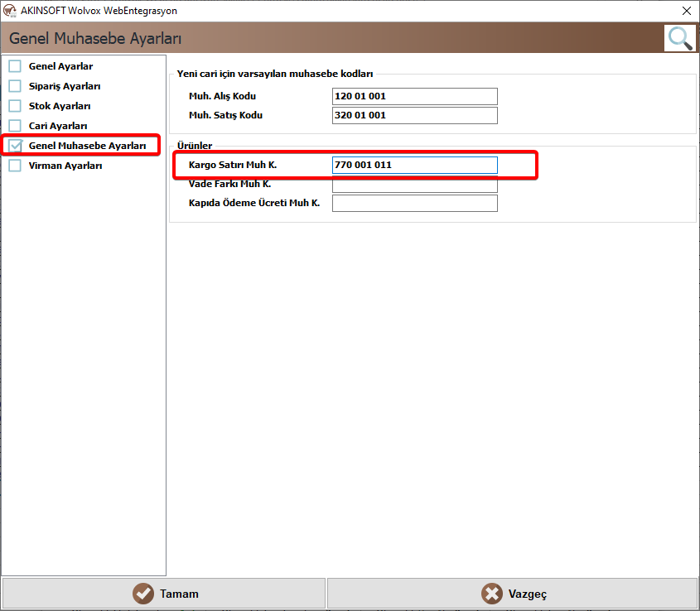The height and width of the screenshot is (611, 700).
Task: Tick the Genel Ayarlar checkbox
Action: pyautogui.click(x=15, y=66)
